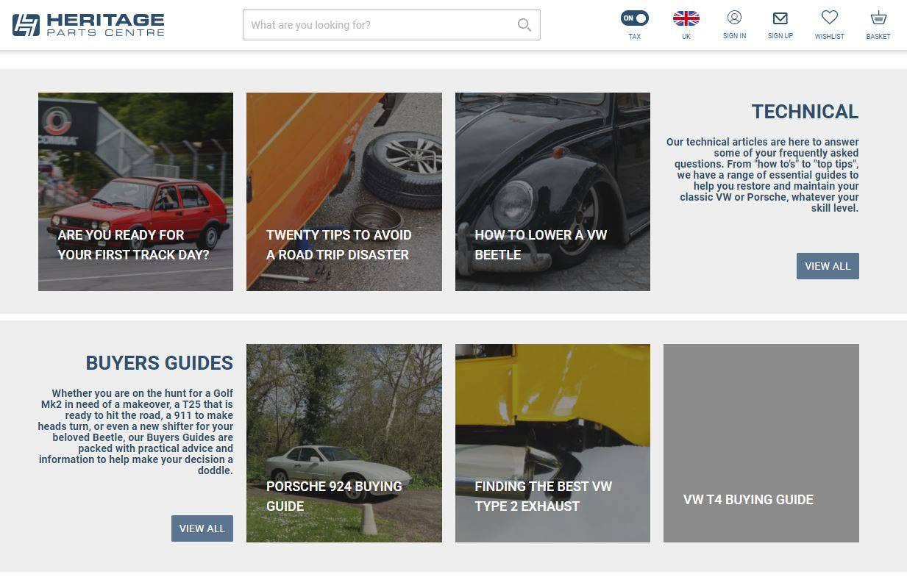Click the Sign Up envelope icon
Viewport: 907px width, 588px height.
tap(780, 18)
